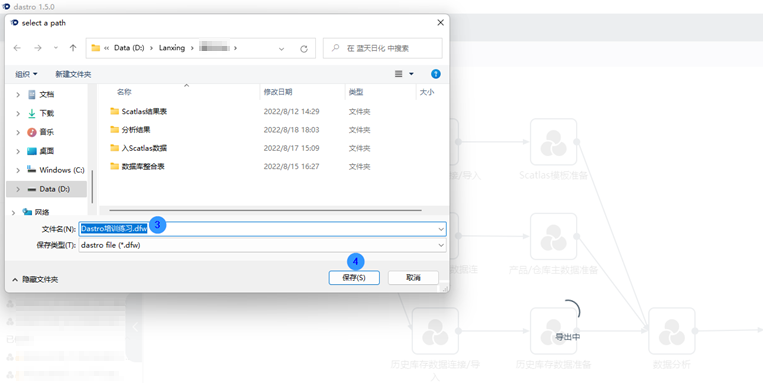Screen dimensions: 763x383
Task: Sort files by 修改日期 column
Action: (x=278, y=92)
